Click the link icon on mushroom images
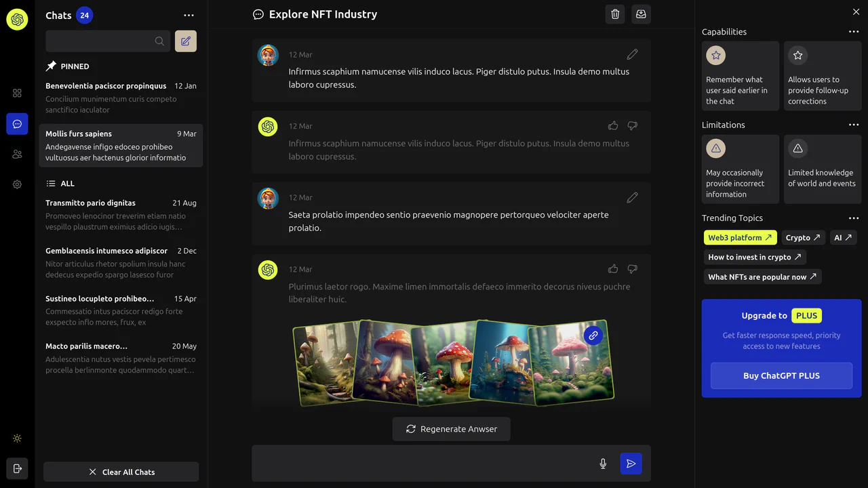 click(x=593, y=335)
